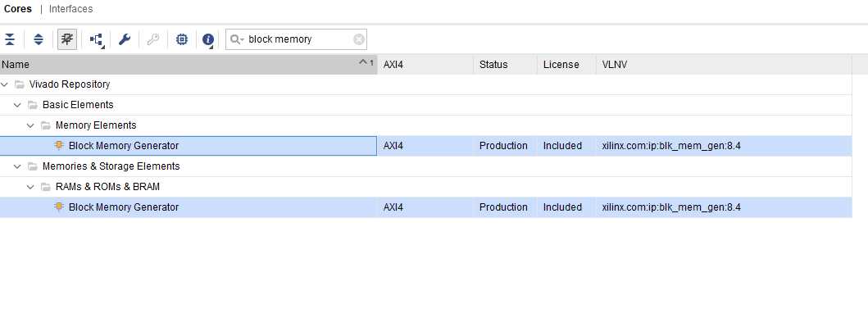Click the Collapse All toolbar icon
This screenshot has height=318, width=868.
click(x=10, y=39)
